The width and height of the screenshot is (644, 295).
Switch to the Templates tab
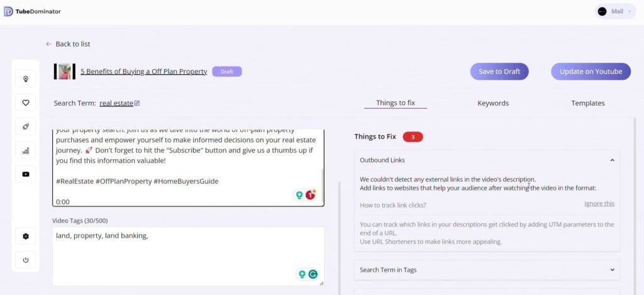point(588,103)
